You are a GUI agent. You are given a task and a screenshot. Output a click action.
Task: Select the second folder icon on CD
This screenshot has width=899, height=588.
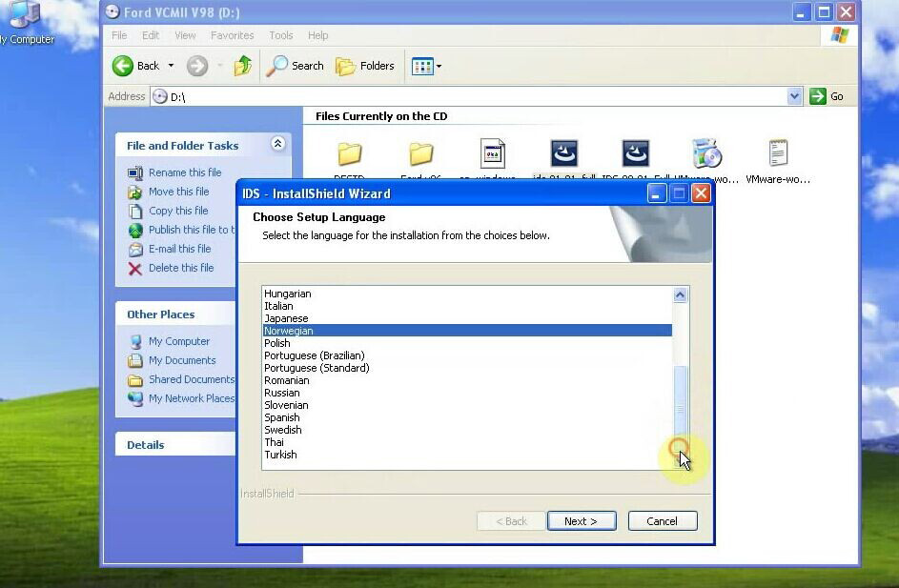(420, 153)
